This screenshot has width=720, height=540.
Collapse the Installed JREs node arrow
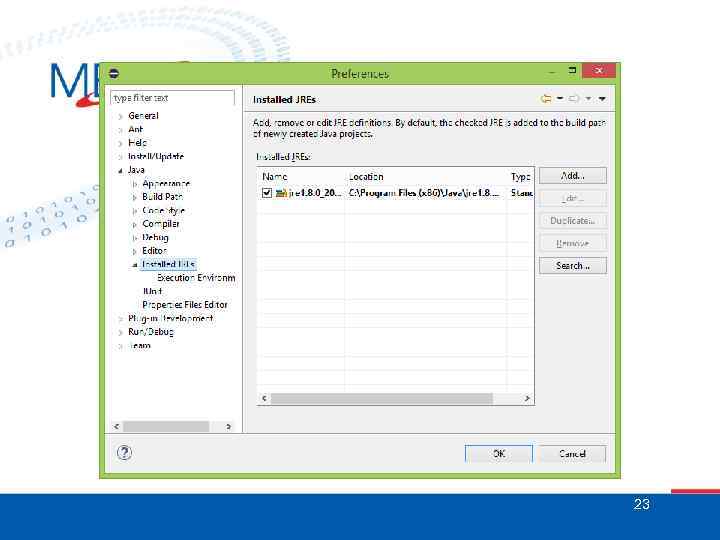coord(135,265)
